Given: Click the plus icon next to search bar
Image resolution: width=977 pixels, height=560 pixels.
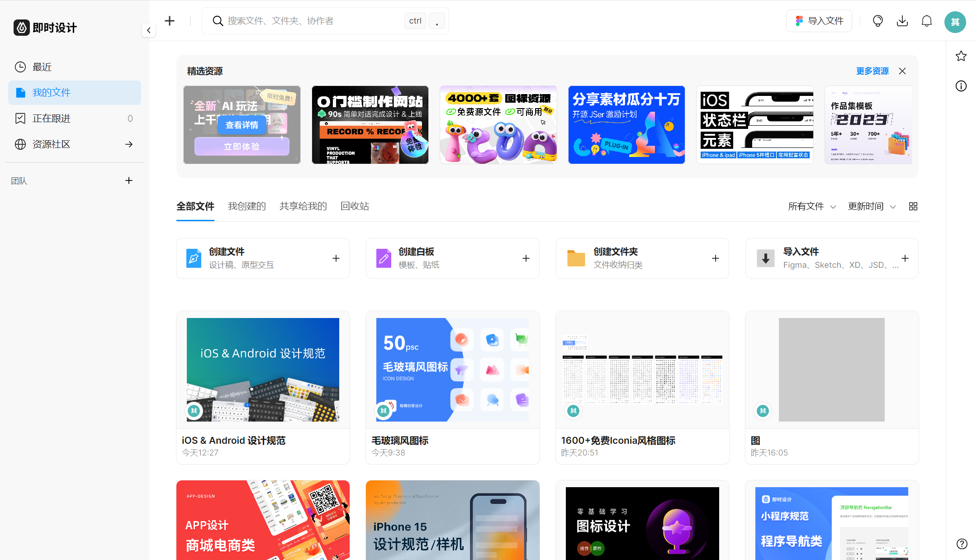Looking at the screenshot, I should click(x=170, y=20).
